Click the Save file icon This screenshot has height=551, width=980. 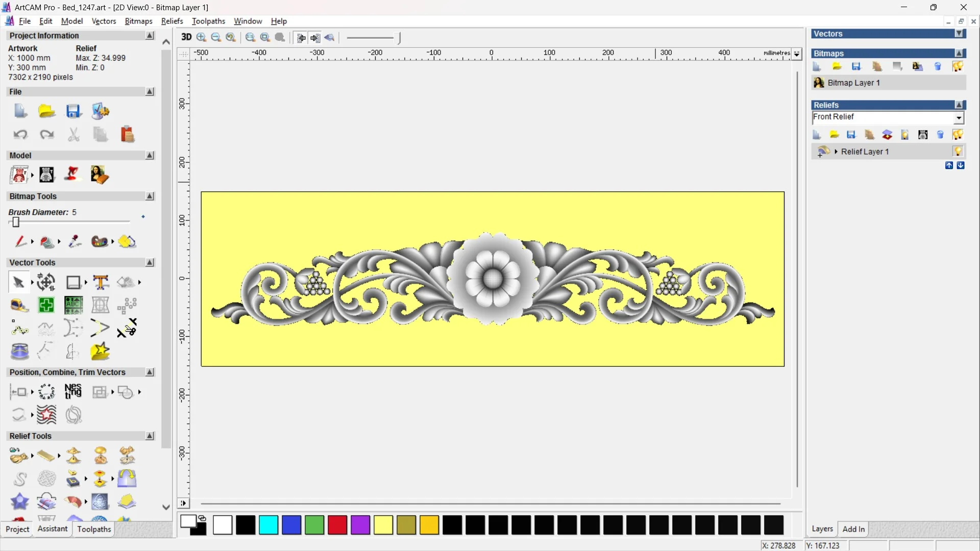click(73, 111)
